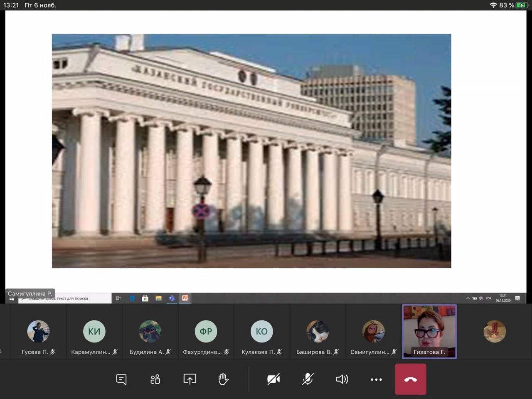
Task: Click Windows Start button in shared screen
Action: [12, 298]
